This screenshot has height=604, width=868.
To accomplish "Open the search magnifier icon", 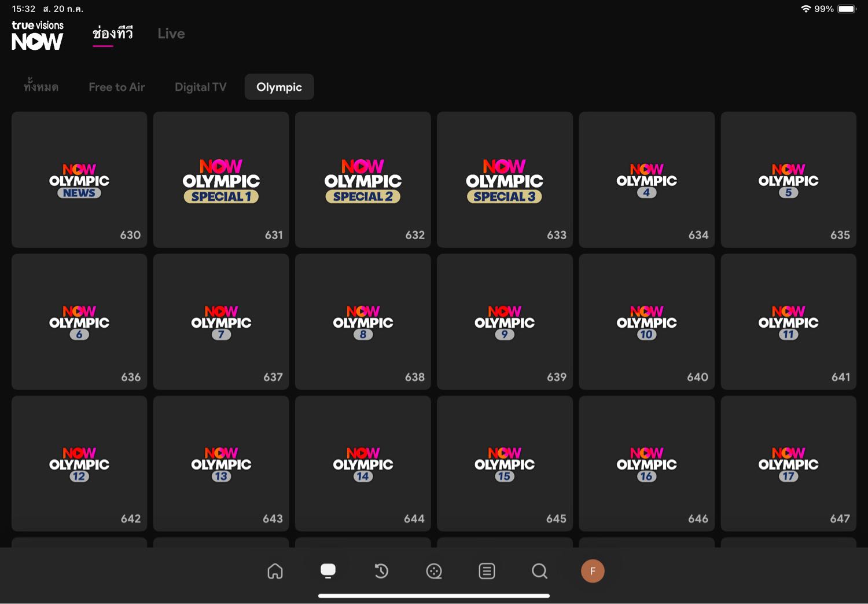I will click(539, 571).
